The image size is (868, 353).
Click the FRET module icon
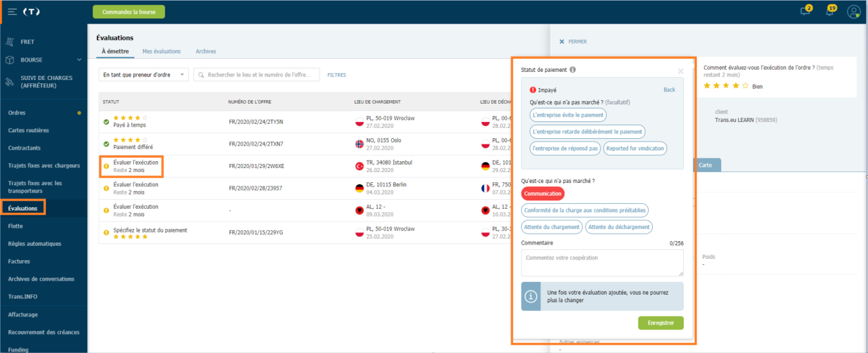pos(9,42)
